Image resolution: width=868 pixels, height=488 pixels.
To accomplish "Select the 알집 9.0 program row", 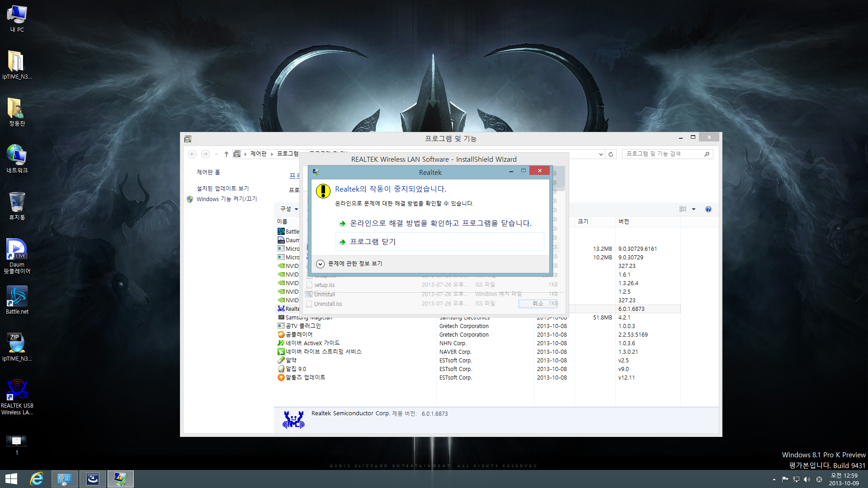I will pyautogui.click(x=479, y=369).
